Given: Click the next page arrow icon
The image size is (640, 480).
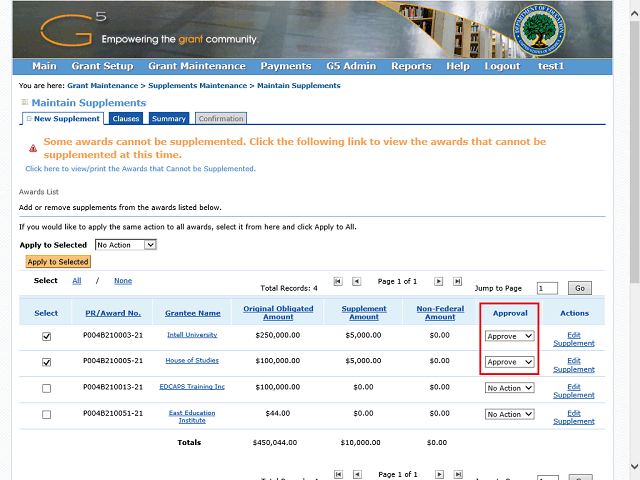Looking at the screenshot, I should point(438,282).
